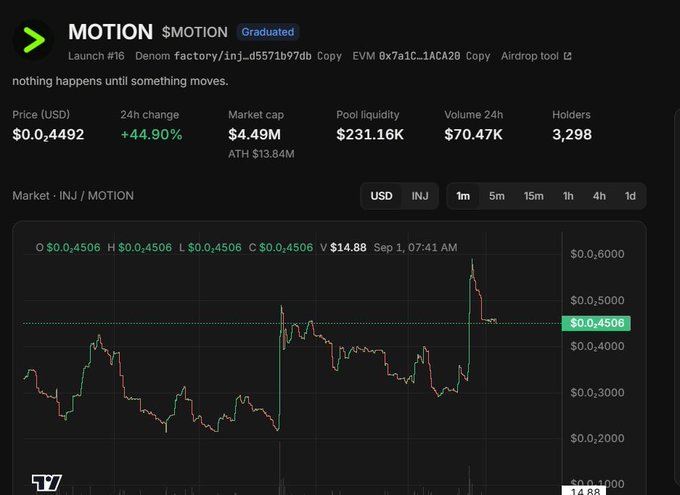This screenshot has height=495, width=680.
Task: Click the 14.88 volume axis label
Action: (x=584, y=491)
